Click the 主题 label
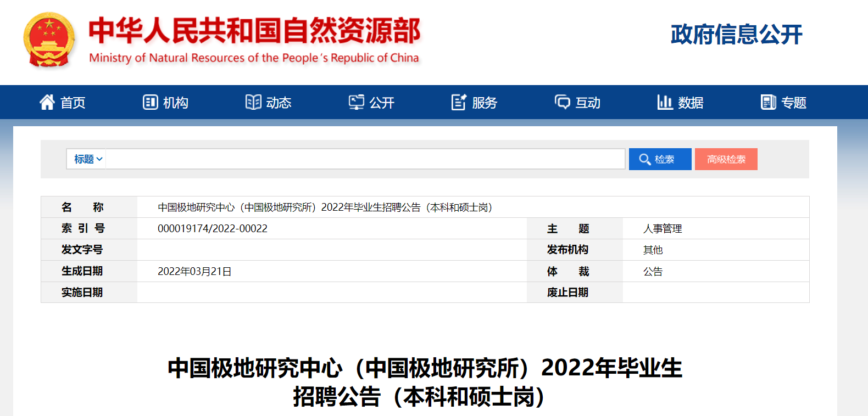Viewport: 868px width, 416px height. [x=568, y=228]
